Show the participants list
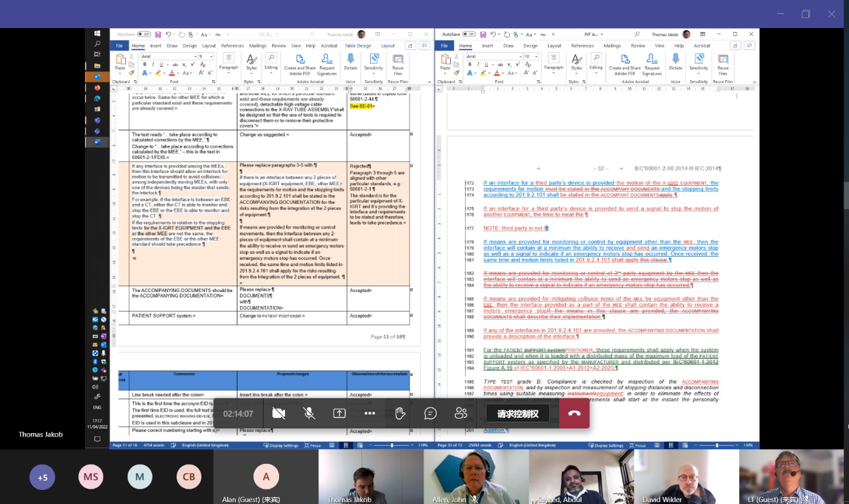849x504 pixels. [461, 413]
